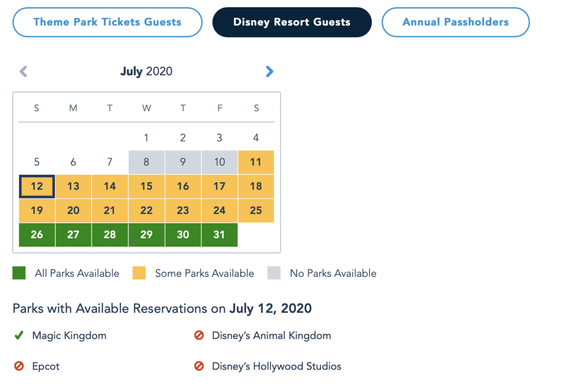563x392 pixels.
Task: Click the Magic Kingdom park label
Action: click(69, 336)
